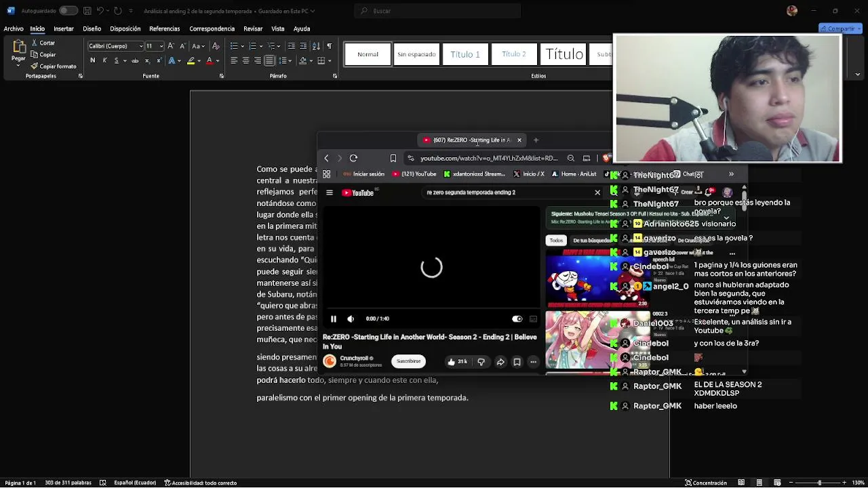Click the Pegar paste icon
868x488 pixels.
(x=18, y=47)
